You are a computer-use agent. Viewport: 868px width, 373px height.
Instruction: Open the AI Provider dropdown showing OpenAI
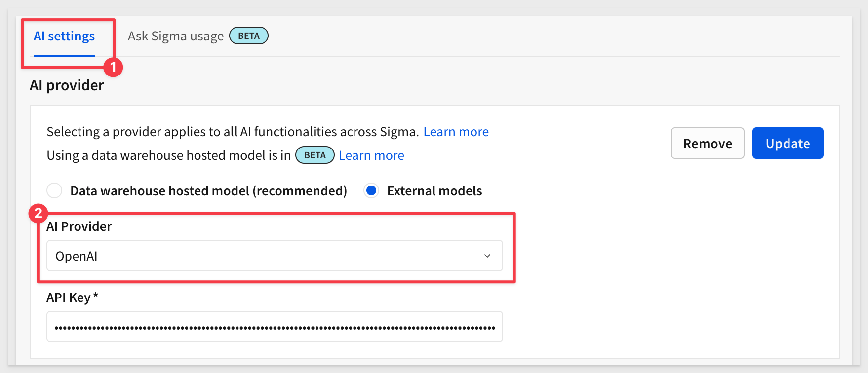(x=275, y=256)
